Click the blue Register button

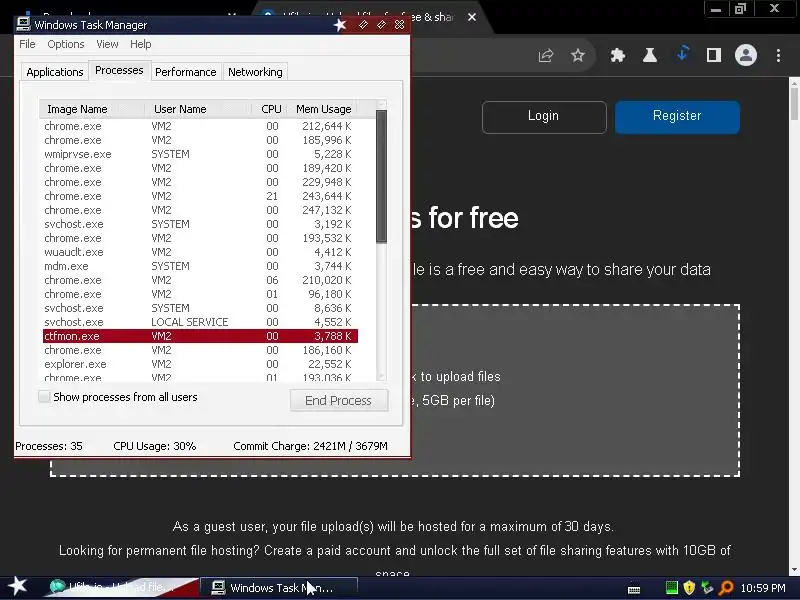[x=677, y=117]
